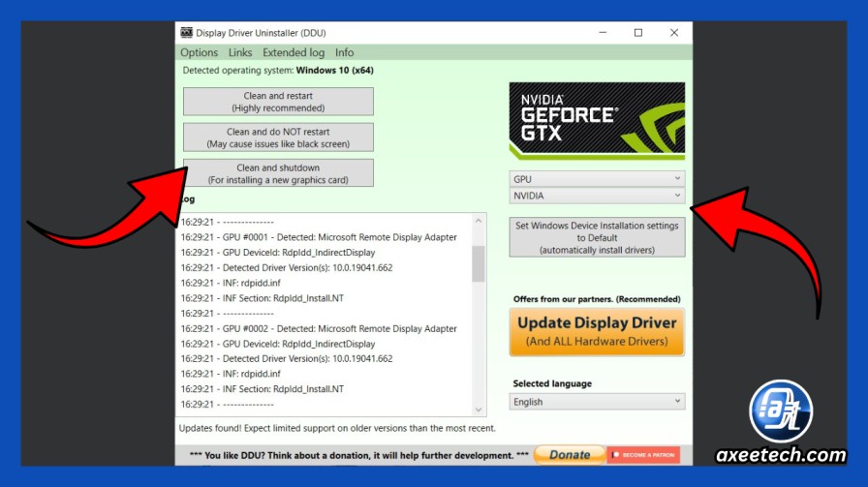Click the DDU app icon in title bar
The width and height of the screenshot is (868, 487).
click(x=187, y=33)
